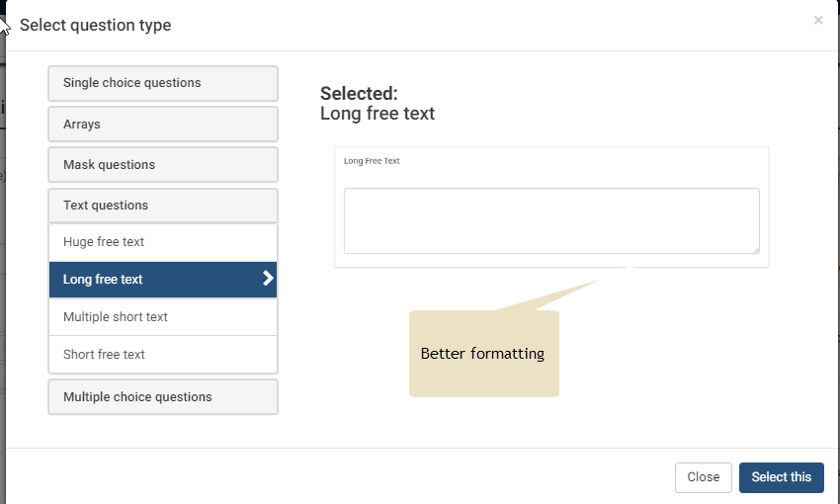Screen dimensions: 840x504
Task: Click the small 'Long Free Text' preview label
Action: click(372, 160)
